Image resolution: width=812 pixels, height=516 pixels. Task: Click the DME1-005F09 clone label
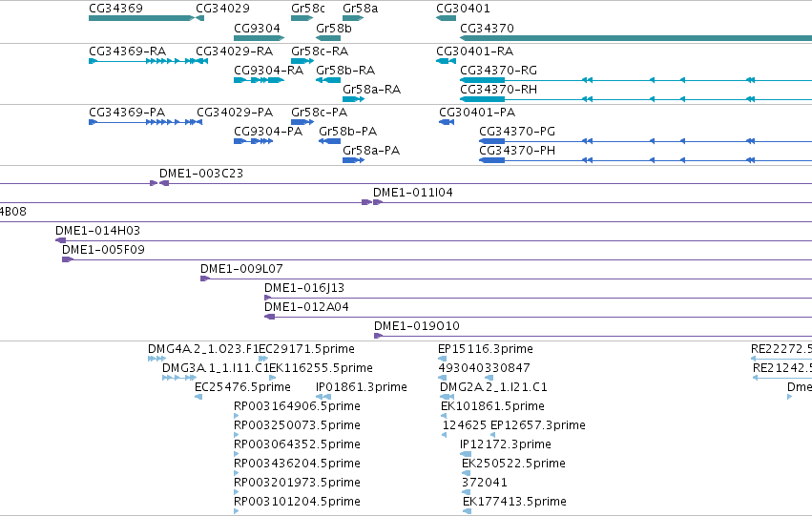click(x=103, y=250)
